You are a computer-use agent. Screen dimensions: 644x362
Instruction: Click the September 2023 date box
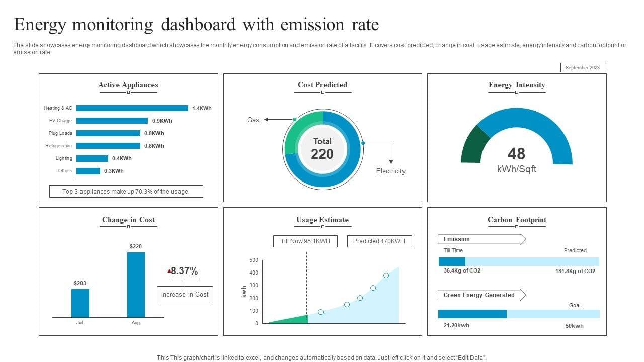click(x=583, y=68)
